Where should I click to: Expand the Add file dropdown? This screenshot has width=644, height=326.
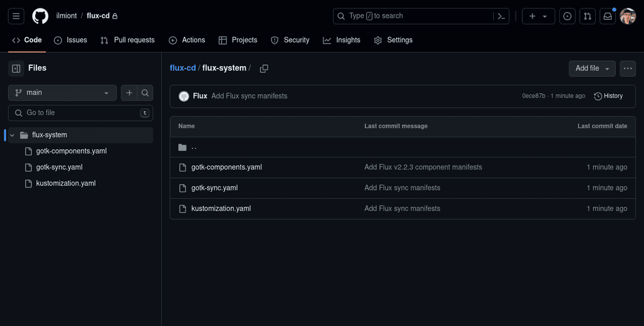pyautogui.click(x=592, y=69)
